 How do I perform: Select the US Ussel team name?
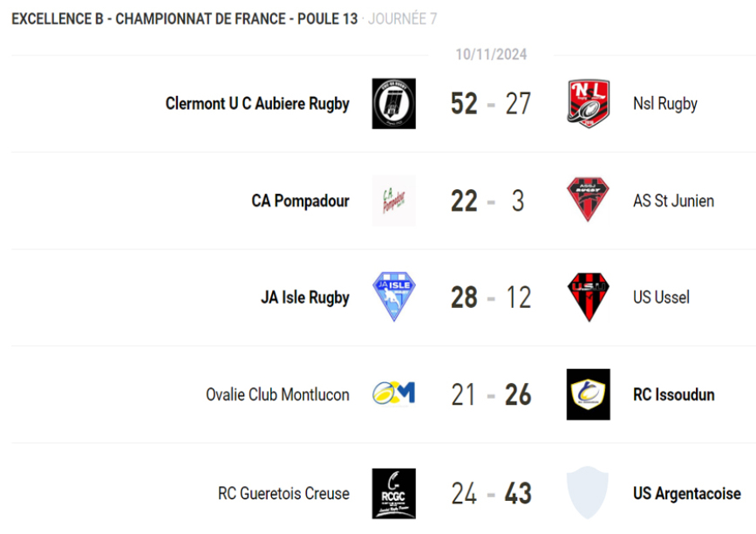point(661,298)
